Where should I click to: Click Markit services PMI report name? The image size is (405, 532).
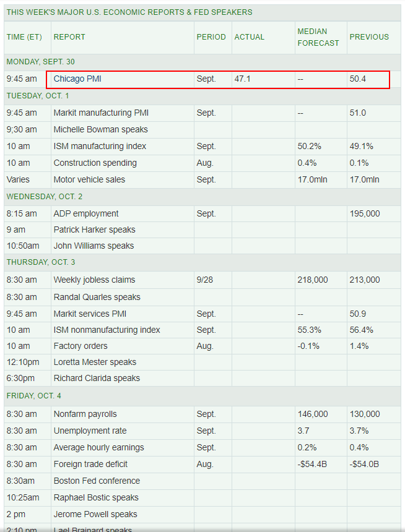90,314
